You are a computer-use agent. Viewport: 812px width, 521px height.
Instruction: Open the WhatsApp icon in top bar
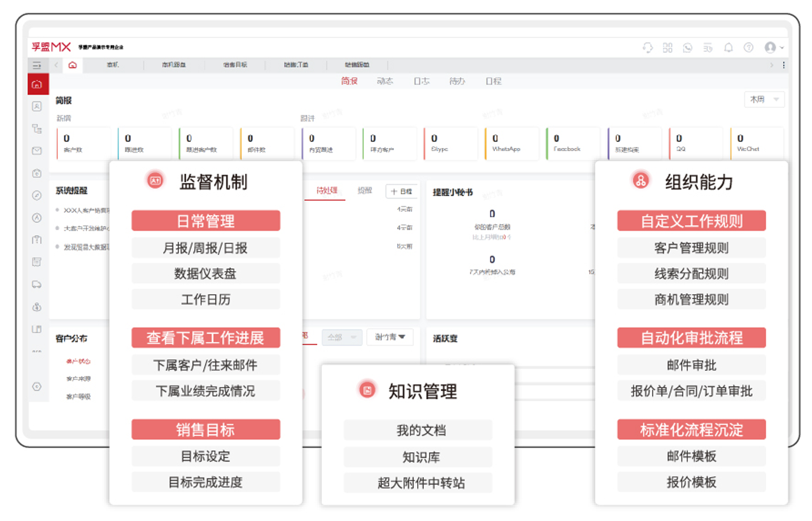pyautogui.click(x=688, y=48)
